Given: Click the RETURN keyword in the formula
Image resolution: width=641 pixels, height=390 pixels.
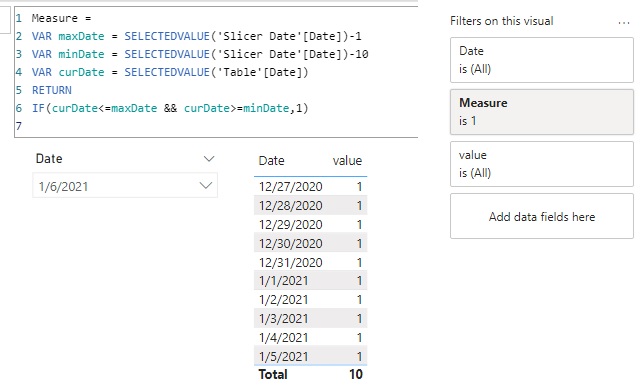Looking at the screenshot, I should pos(52,90).
